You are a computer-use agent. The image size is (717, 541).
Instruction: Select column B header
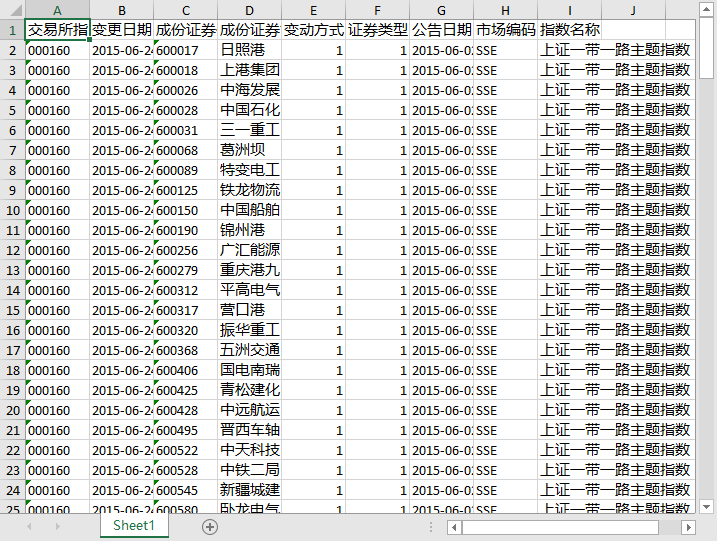[x=122, y=10]
